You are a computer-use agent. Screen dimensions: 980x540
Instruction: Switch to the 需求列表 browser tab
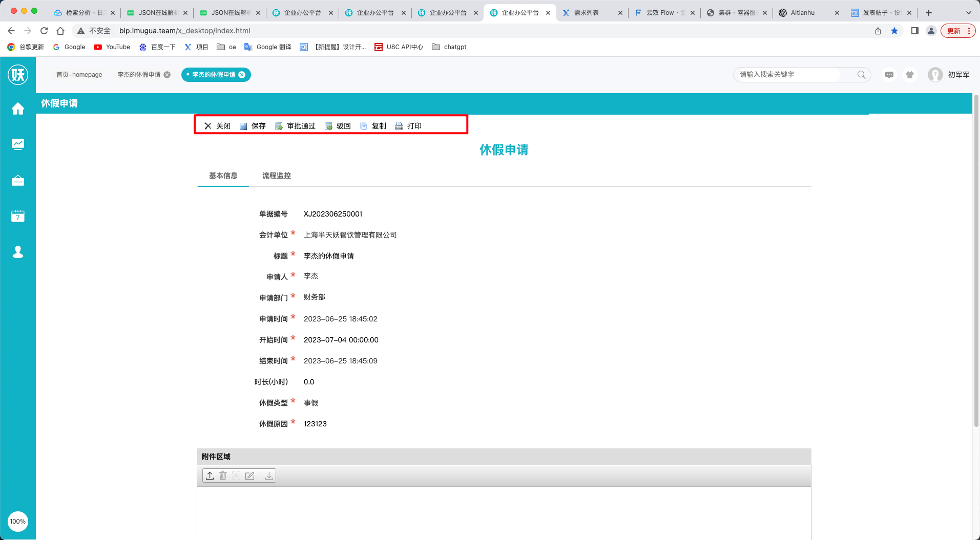587,13
